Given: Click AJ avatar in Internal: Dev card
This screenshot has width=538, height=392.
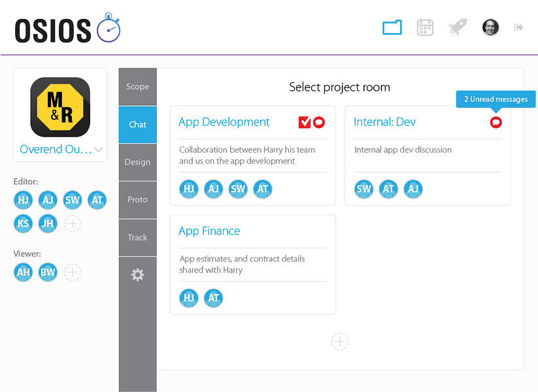Looking at the screenshot, I should 413,189.
